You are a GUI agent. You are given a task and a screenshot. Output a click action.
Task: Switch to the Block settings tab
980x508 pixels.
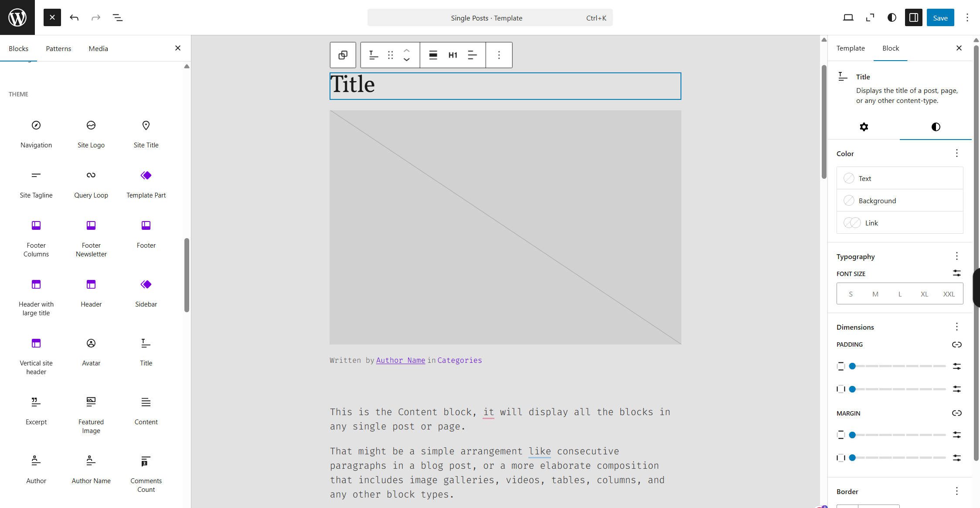891,48
